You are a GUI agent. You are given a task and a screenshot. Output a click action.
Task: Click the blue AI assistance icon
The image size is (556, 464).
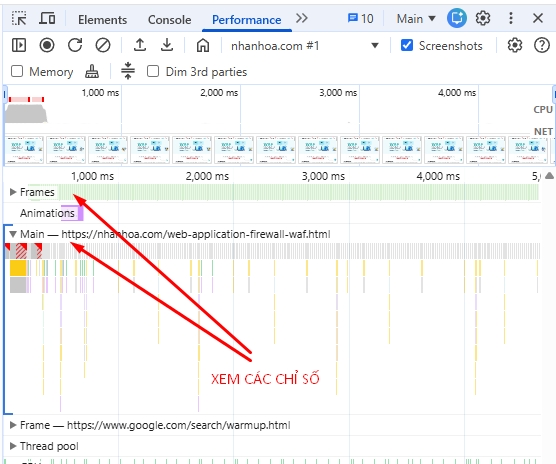coord(456,18)
